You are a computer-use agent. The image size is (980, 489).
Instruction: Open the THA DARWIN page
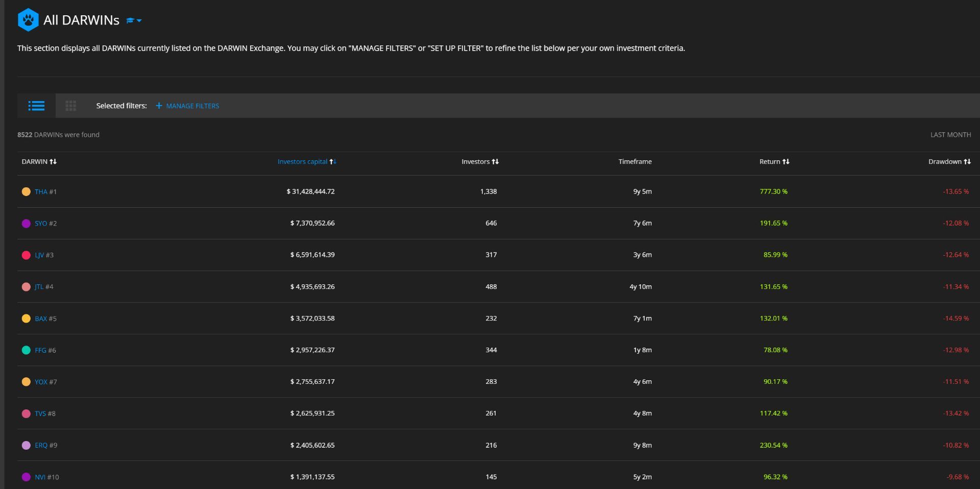coord(41,192)
